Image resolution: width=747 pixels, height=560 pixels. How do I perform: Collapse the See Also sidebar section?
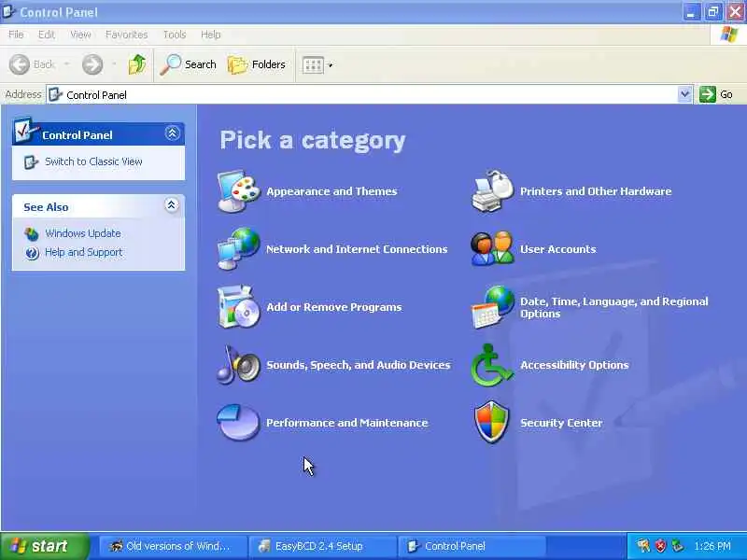171,205
